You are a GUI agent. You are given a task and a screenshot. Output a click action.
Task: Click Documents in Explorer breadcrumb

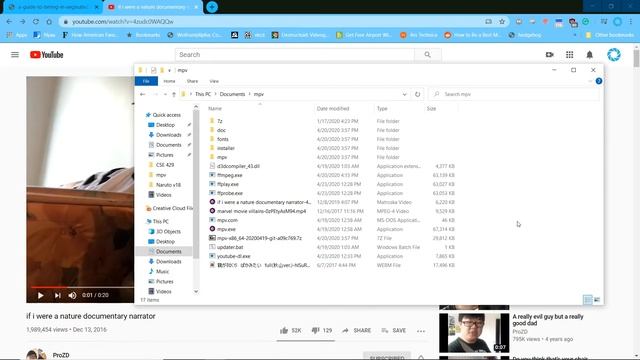coord(232,94)
